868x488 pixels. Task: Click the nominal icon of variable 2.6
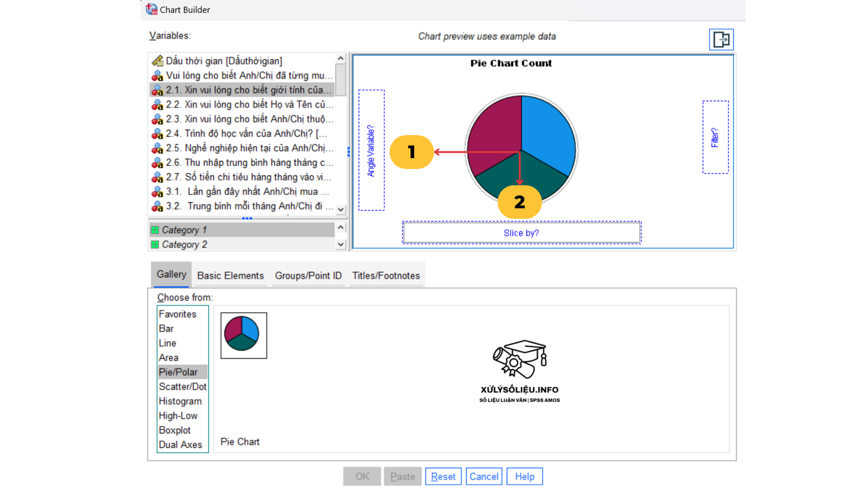coord(157,162)
